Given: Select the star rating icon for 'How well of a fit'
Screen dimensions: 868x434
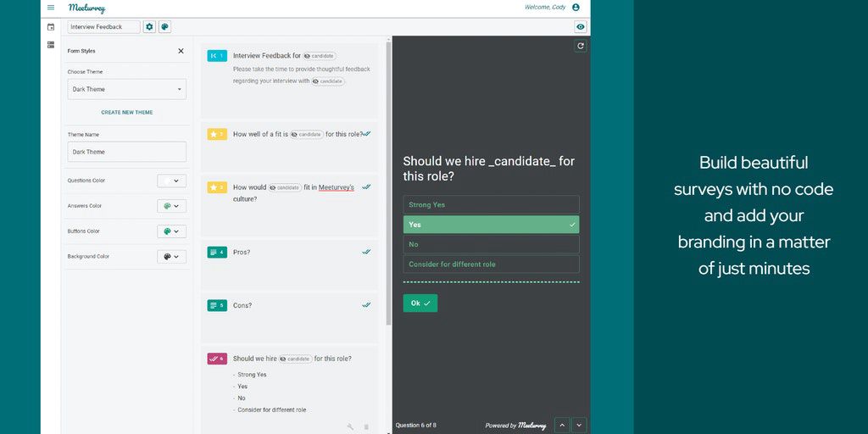Looking at the screenshot, I should click(217, 134).
